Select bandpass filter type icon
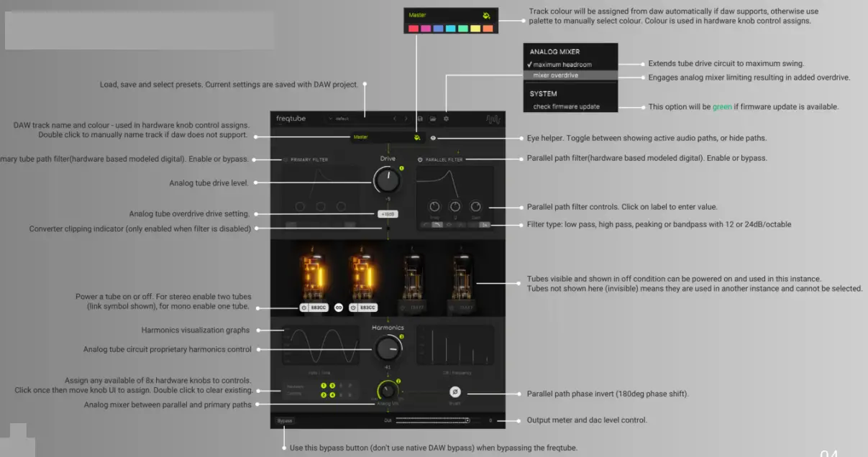 click(461, 225)
